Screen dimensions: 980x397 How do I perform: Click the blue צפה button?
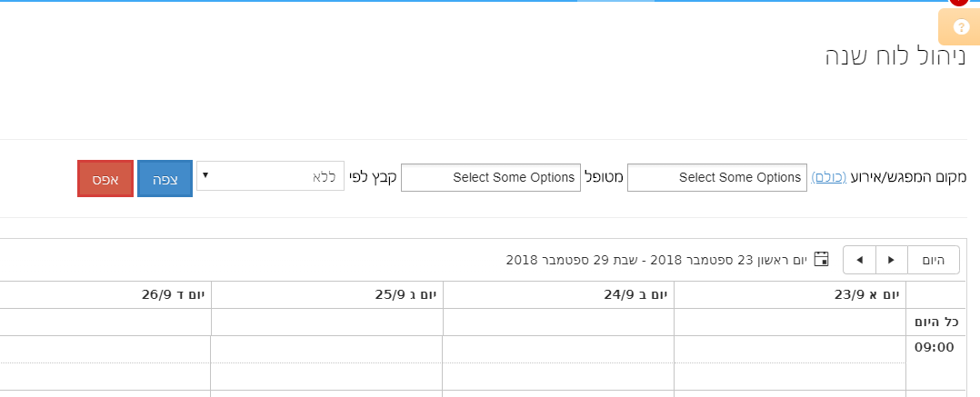(x=165, y=179)
